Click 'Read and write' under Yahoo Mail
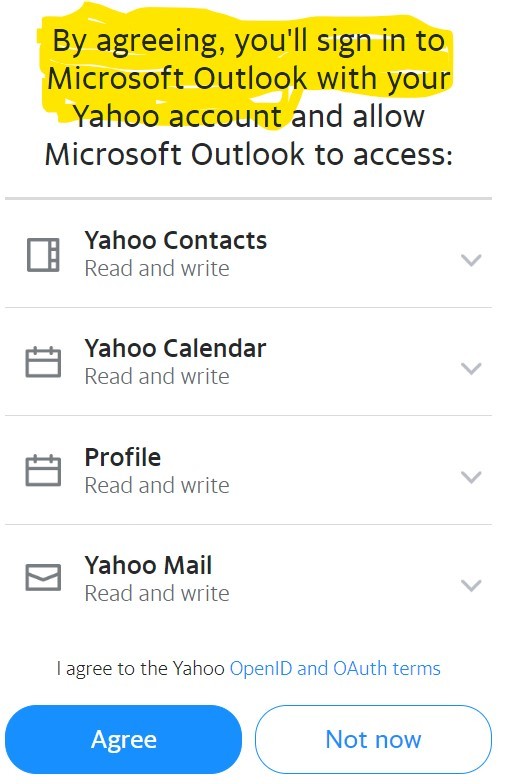Viewport: 506px width, 784px height. [x=157, y=594]
